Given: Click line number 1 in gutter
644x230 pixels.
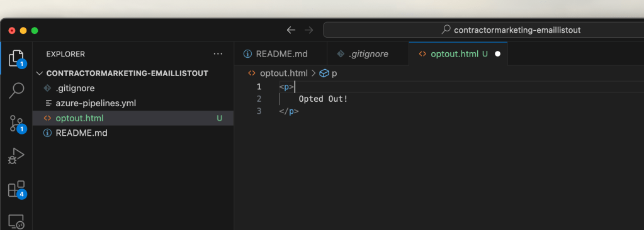Looking at the screenshot, I should [x=259, y=87].
